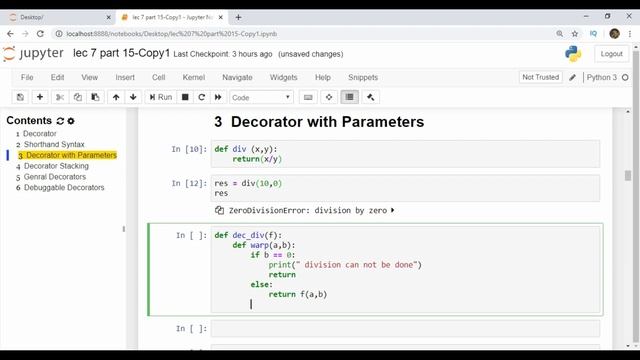Open the Edit menu
640x360 pixels.
tap(57, 77)
